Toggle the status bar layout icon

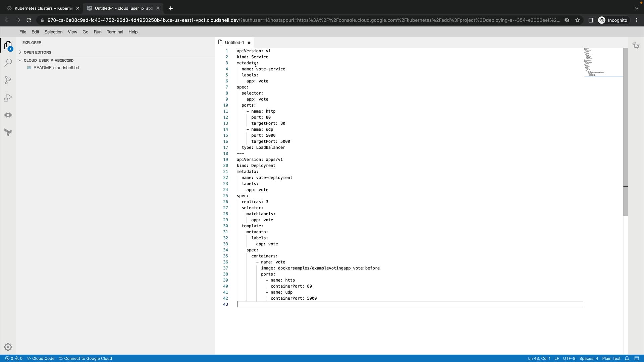pos(636,358)
